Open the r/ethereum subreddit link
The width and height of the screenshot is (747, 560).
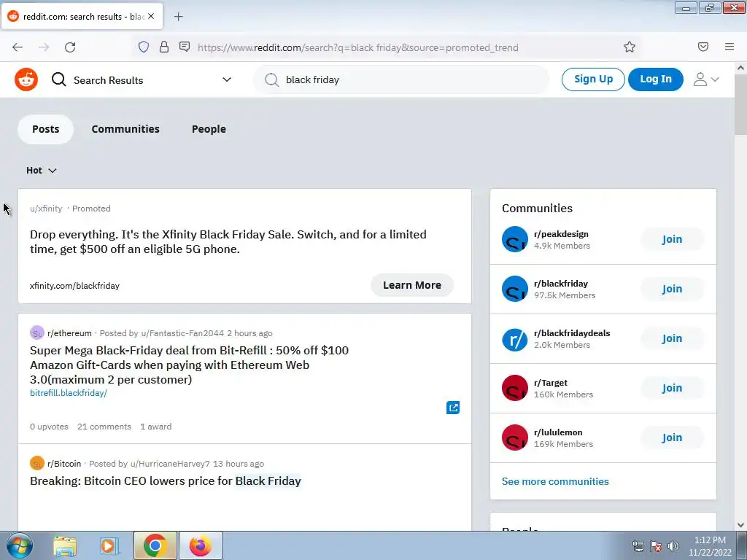click(69, 333)
